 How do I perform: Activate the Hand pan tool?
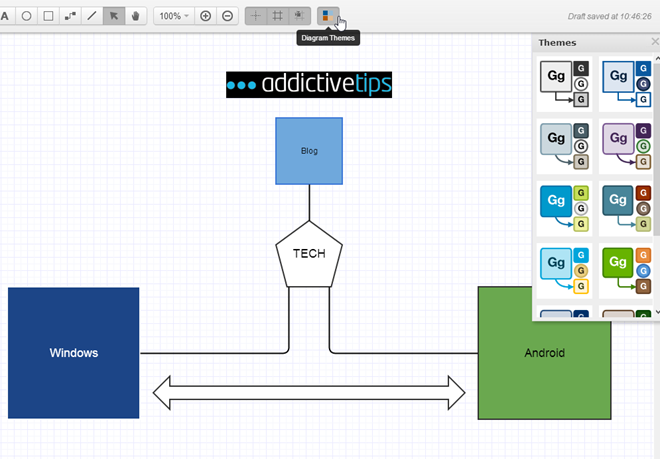point(136,16)
